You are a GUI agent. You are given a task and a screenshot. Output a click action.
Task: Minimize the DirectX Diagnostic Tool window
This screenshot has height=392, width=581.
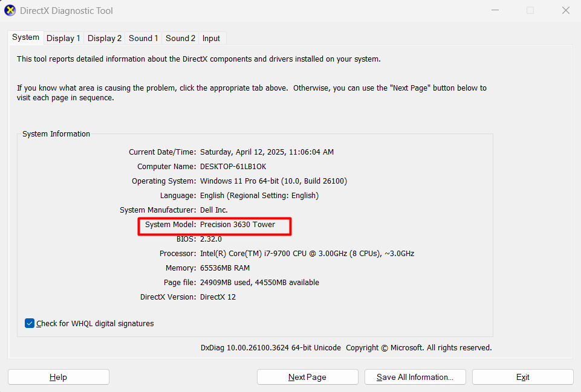pyautogui.click(x=495, y=10)
